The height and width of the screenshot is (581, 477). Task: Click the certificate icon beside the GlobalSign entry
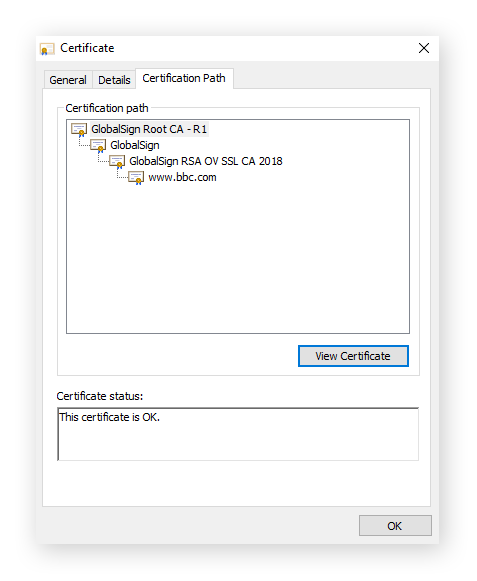[98, 146]
